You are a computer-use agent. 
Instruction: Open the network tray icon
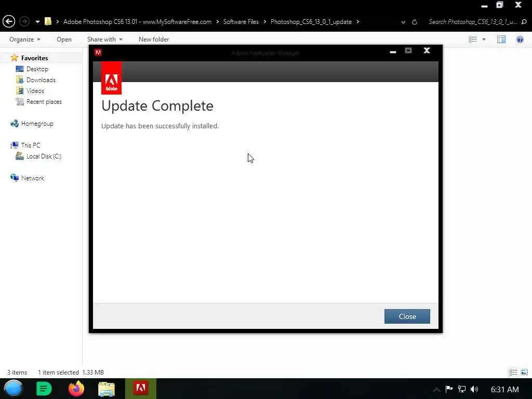pos(461,389)
